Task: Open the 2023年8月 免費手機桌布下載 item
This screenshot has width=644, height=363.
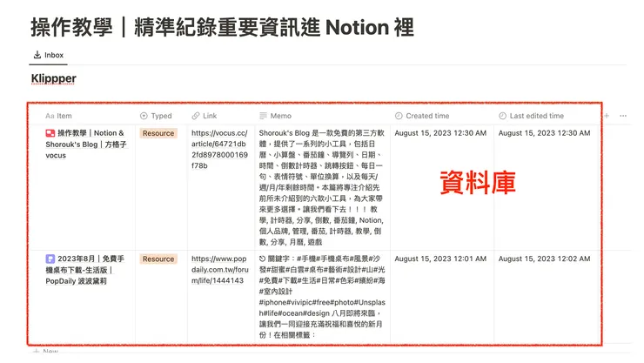Action: coord(85,270)
